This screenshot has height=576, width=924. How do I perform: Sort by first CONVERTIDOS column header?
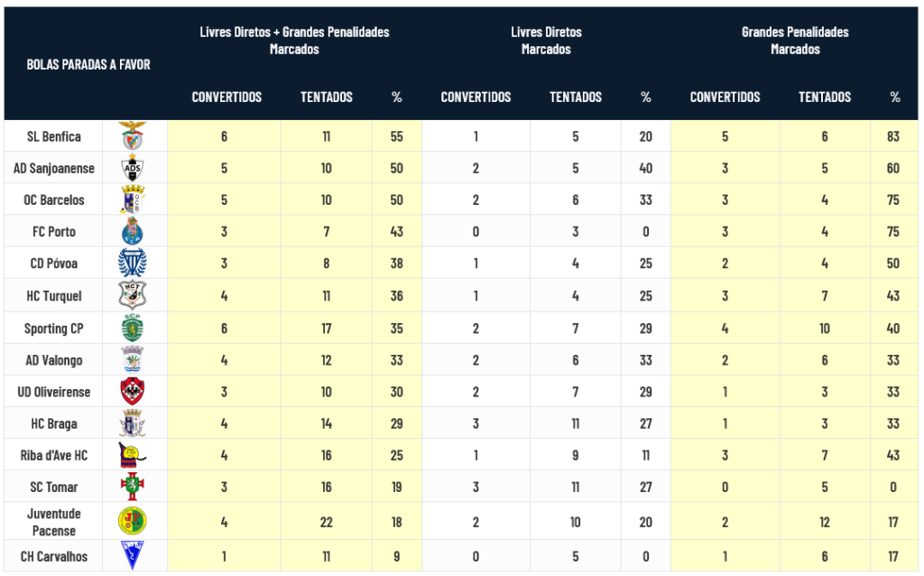(x=226, y=97)
